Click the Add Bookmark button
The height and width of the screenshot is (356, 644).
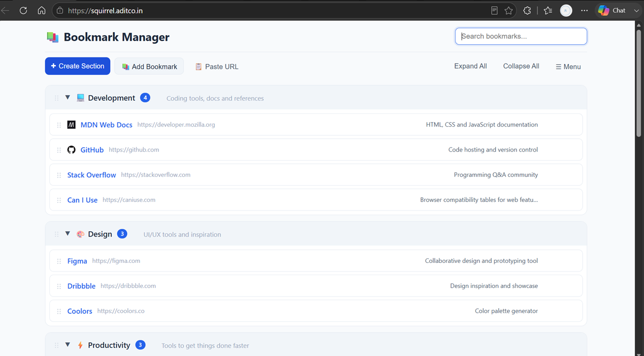[149, 67]
